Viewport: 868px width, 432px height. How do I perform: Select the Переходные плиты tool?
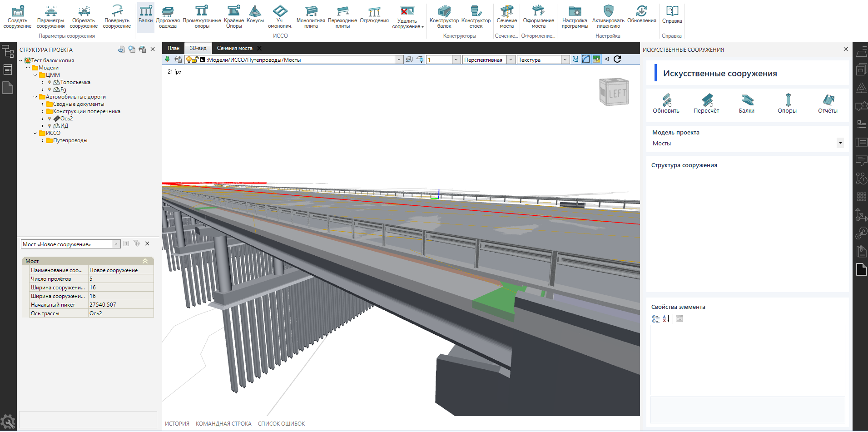pyautogui.click(x=342, y=17)
